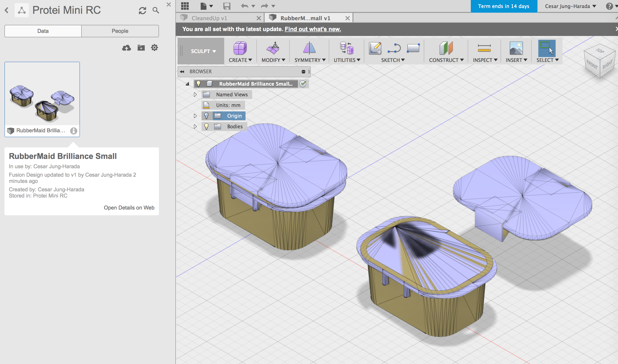Screen dimensions: 618x364
Task: Open the CONSTRUCT menu
Action: [x=446, y=60]
